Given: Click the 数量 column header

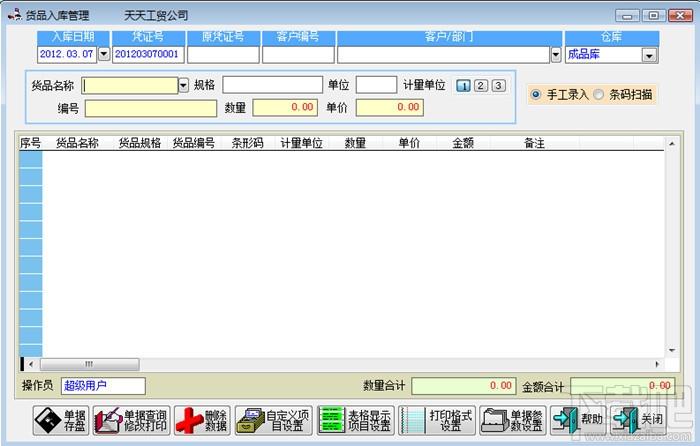Looking at the screenshot, I should tap(355, 143).
